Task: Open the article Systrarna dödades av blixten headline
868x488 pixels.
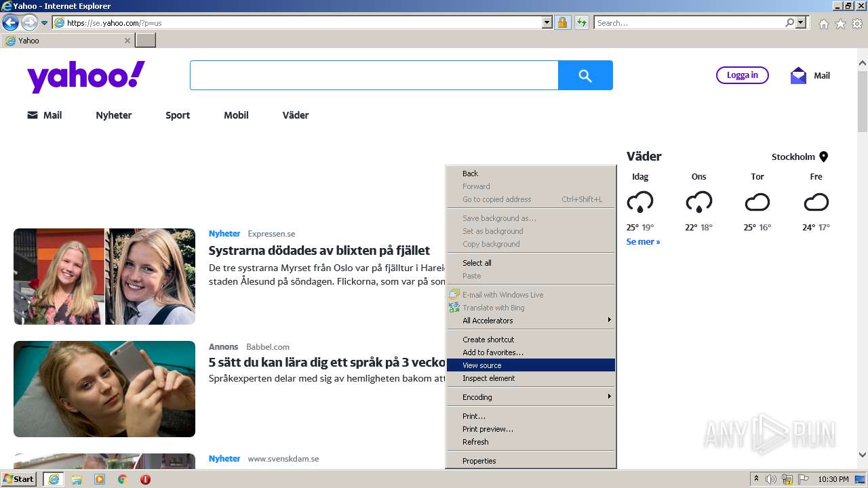Action: point(319,250)
